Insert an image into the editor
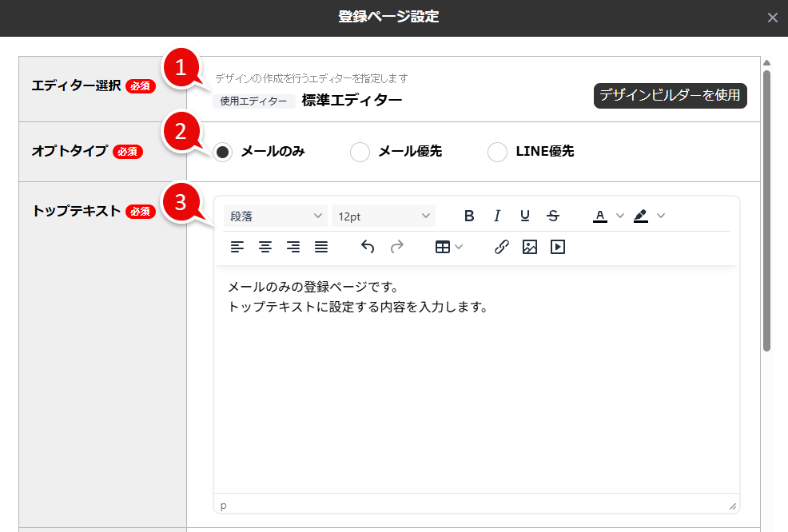Image resolution: width=788 pixels, height=532 pixels. point(529,247)
